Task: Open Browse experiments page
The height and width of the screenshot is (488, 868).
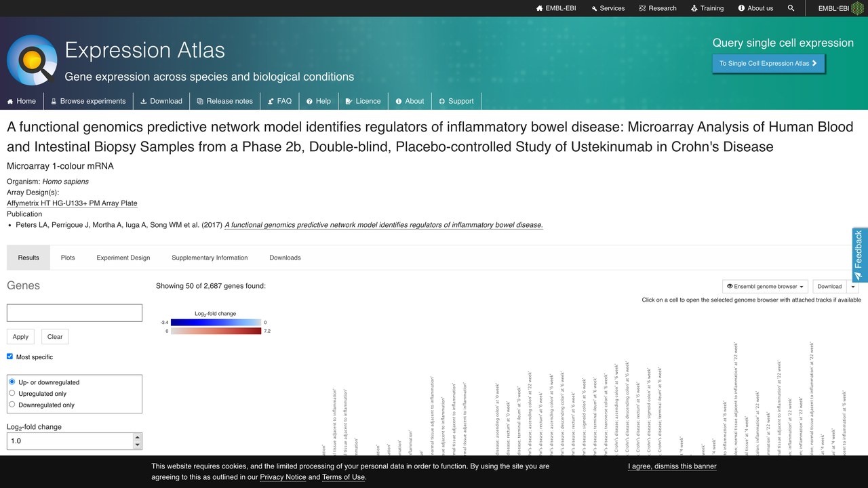Action: point(88,101)
